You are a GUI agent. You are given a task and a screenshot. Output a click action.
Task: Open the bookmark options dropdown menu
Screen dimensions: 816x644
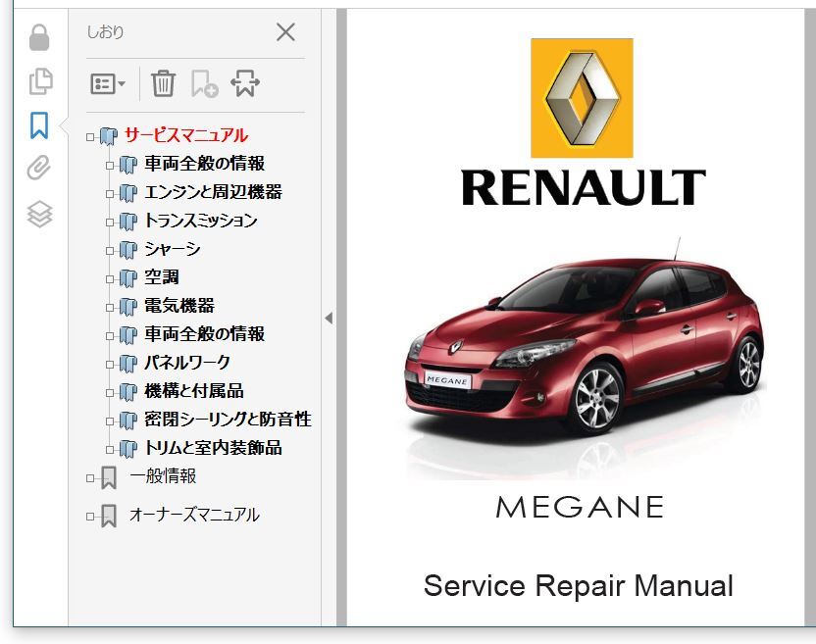(108, 83)
